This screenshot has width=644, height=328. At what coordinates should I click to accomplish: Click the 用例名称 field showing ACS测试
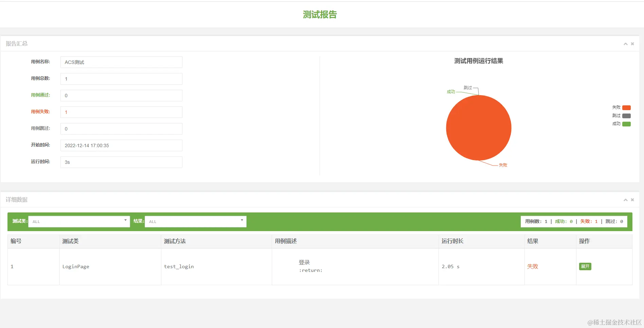click(121, 62)
